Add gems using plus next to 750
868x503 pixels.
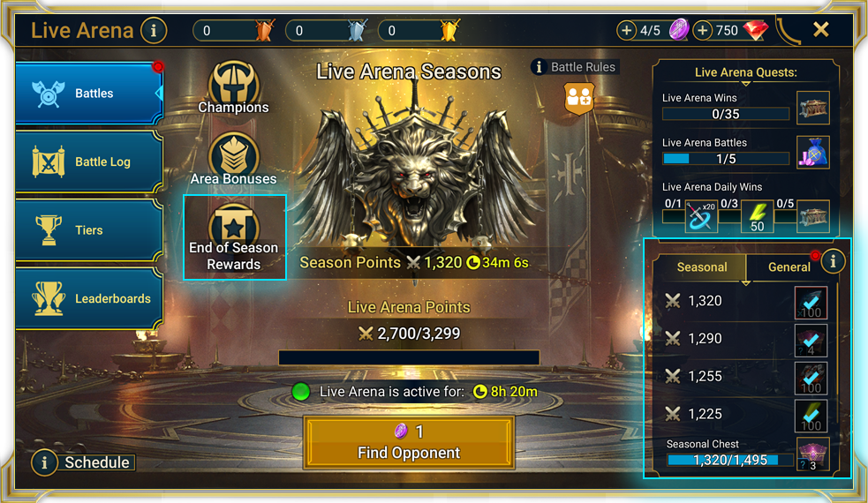pos(702,30)
